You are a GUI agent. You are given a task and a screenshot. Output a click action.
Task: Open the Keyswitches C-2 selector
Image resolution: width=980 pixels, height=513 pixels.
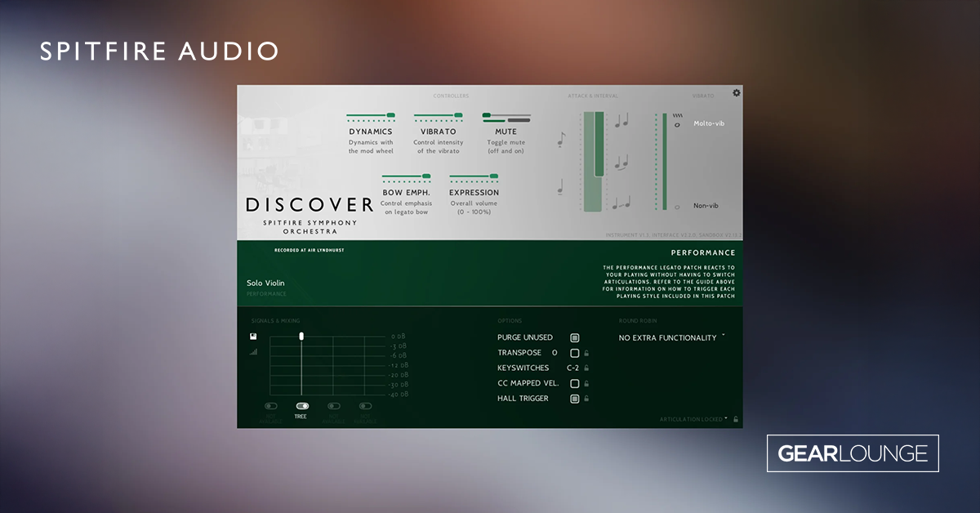click(572, 368)
